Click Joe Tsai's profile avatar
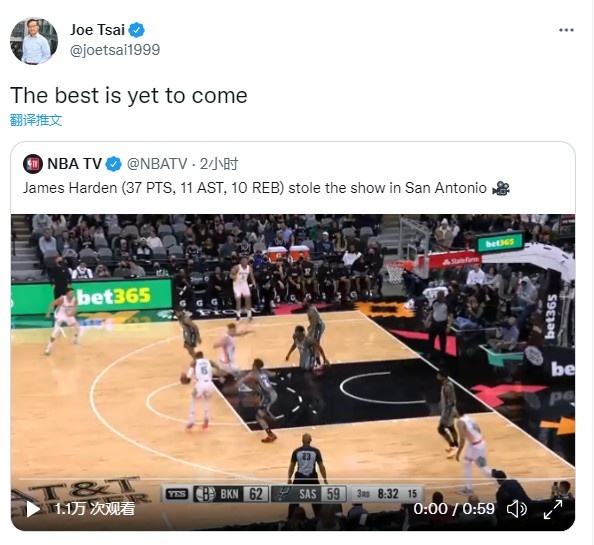594x545 pixels. (34, 41)
